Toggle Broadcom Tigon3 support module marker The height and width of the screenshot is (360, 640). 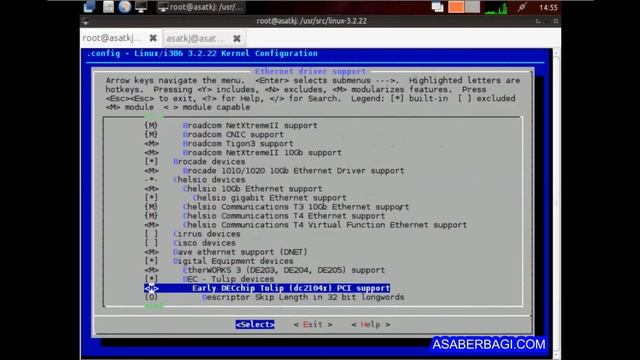pyautogui.click(x=151, y=143)
